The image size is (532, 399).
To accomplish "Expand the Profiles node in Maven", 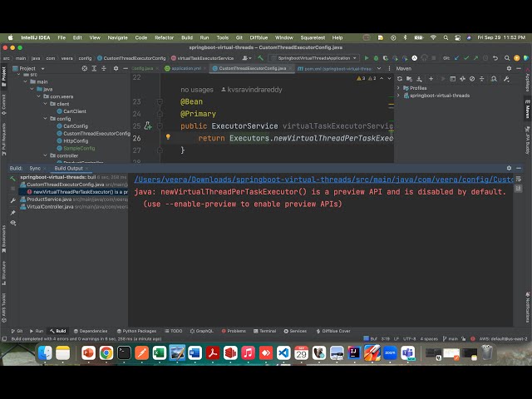I will tap(398, 88).
